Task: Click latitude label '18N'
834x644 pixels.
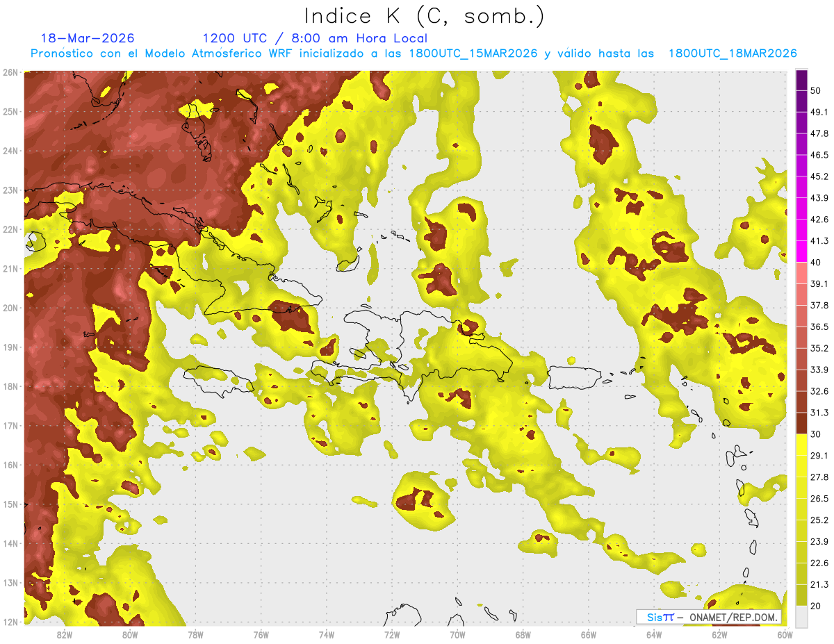Action: [10, 386]
